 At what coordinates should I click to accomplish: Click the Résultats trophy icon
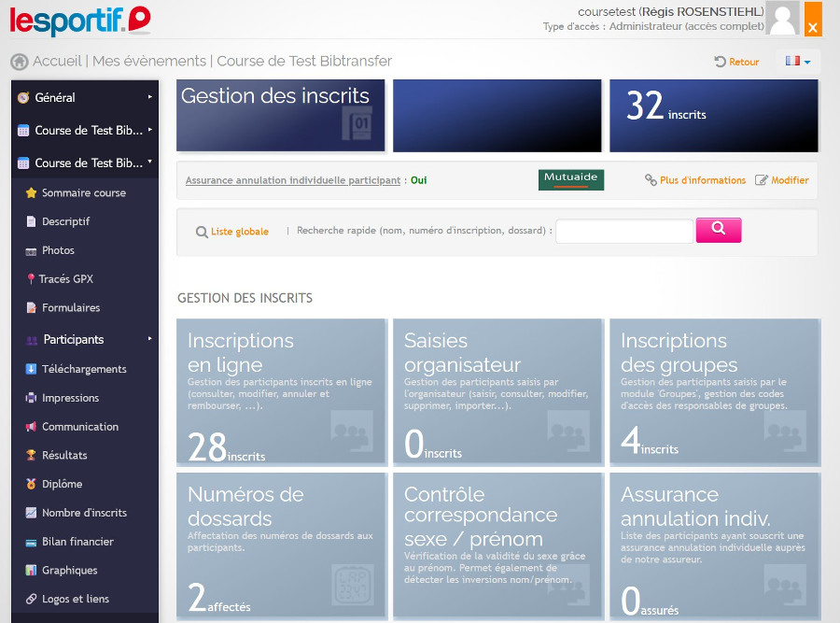[31, 456]
